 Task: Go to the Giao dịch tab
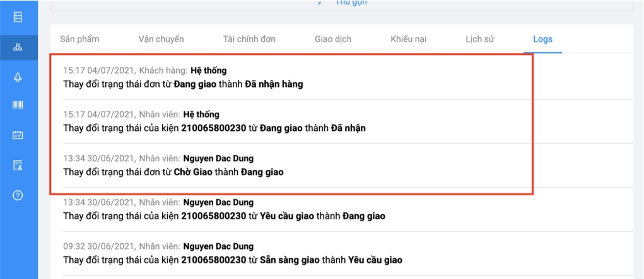point(333,39)
